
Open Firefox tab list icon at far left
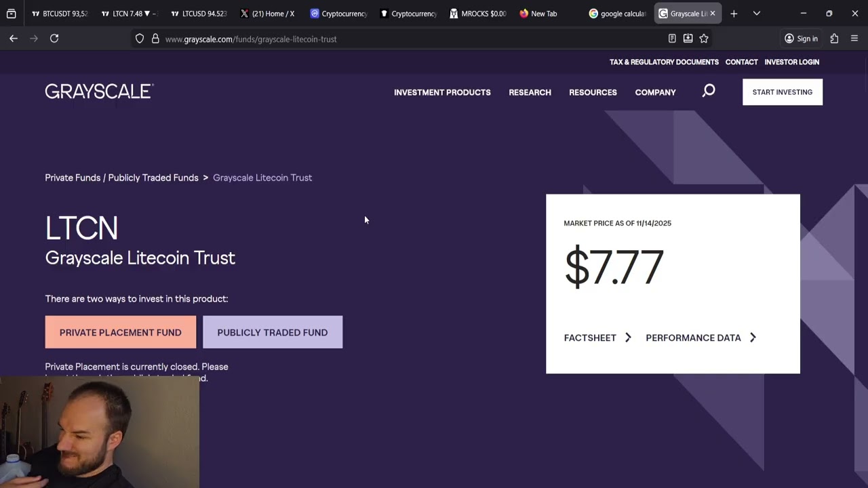pyautogui.click(x=11, y=14)
